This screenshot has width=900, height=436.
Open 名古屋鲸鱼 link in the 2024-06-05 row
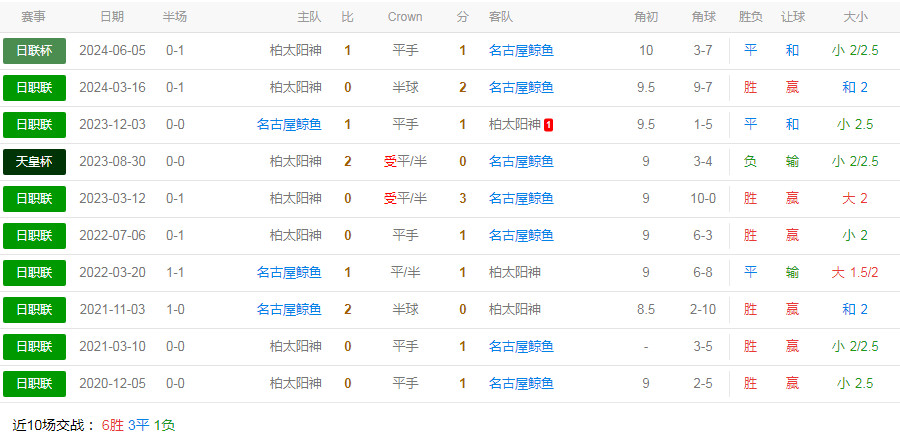pyautogui.click(x=521, y=51)
